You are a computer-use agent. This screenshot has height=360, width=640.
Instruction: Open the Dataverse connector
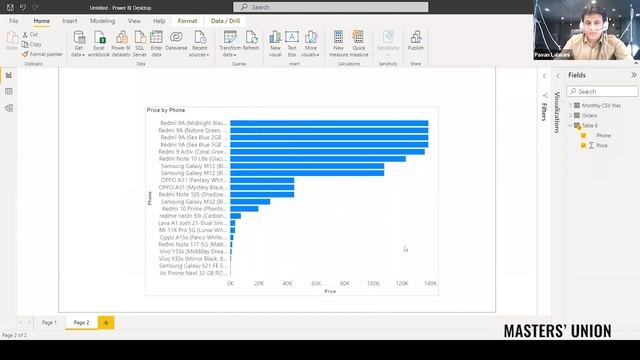pyautogui.click(x=176, y=41)
